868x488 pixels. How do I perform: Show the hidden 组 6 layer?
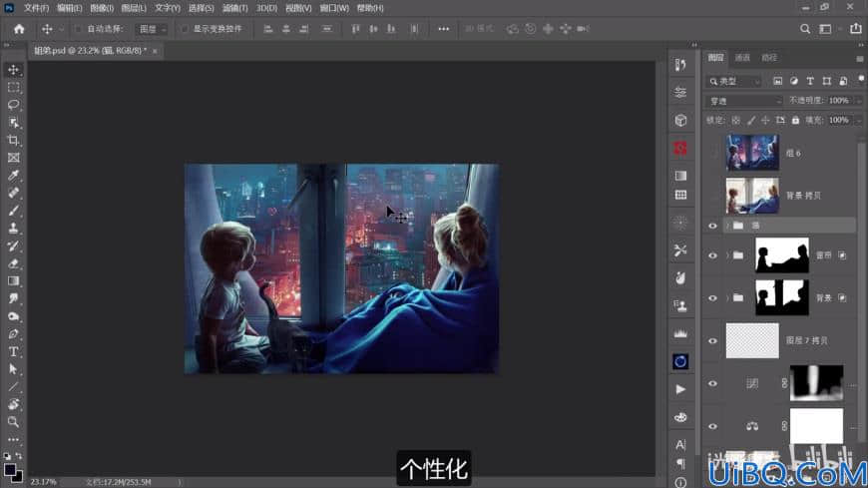click(x=712, y=153)
